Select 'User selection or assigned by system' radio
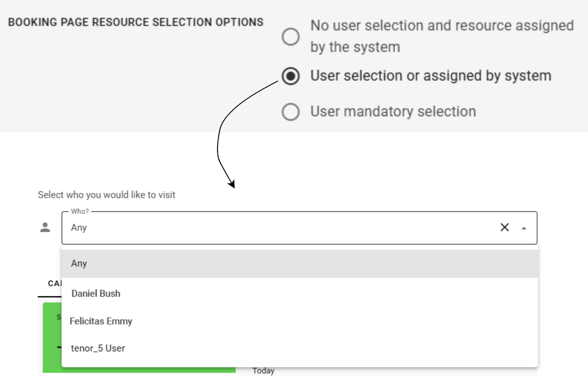 (x=290, y=76)
